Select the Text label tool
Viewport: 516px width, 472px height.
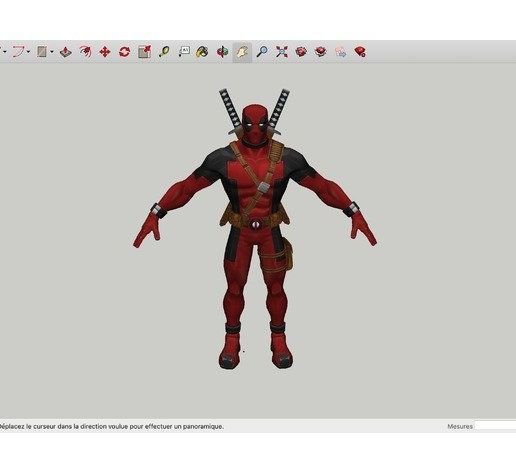point(184,52)
